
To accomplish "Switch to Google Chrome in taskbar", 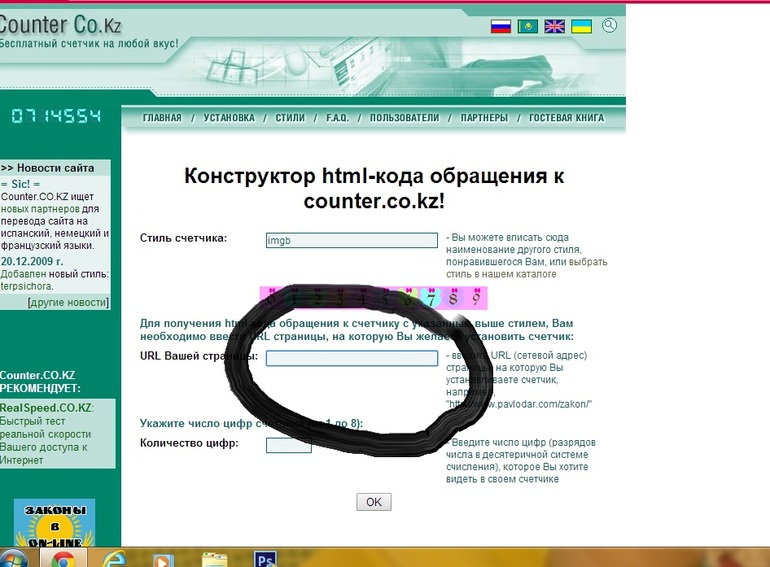I will [x=63, y=559].
